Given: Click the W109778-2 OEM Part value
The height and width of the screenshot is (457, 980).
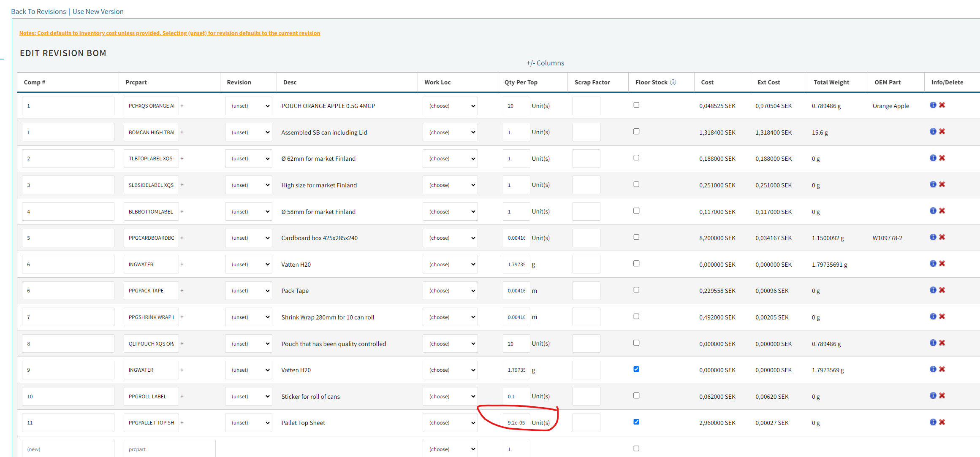Looking at the screenshot, I should coord(887,238).
